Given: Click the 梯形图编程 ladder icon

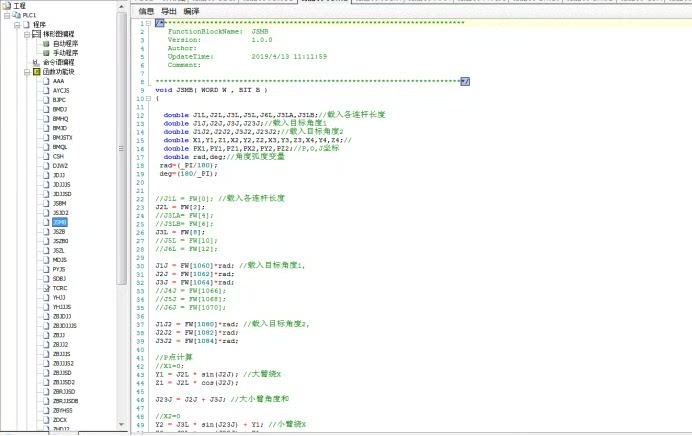Looking at the screenshot, I should coord(37,34).
